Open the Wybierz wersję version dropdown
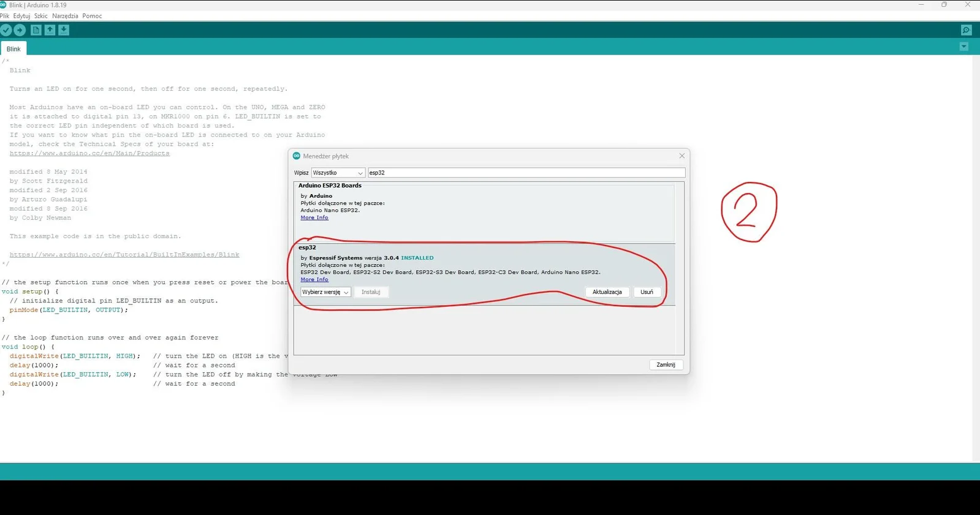 pyautogui.click(x=325, y=292)
